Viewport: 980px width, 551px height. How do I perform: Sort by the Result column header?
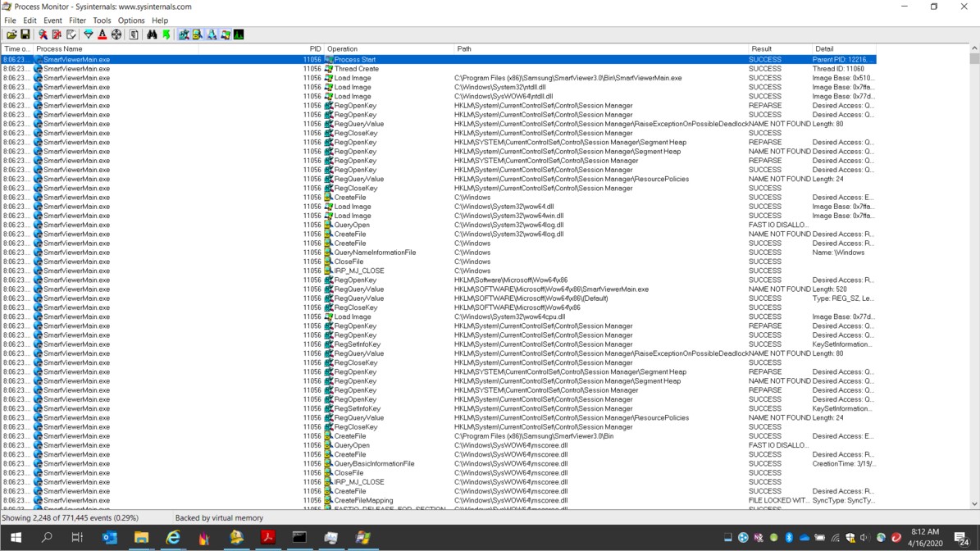tap(779, 48)
